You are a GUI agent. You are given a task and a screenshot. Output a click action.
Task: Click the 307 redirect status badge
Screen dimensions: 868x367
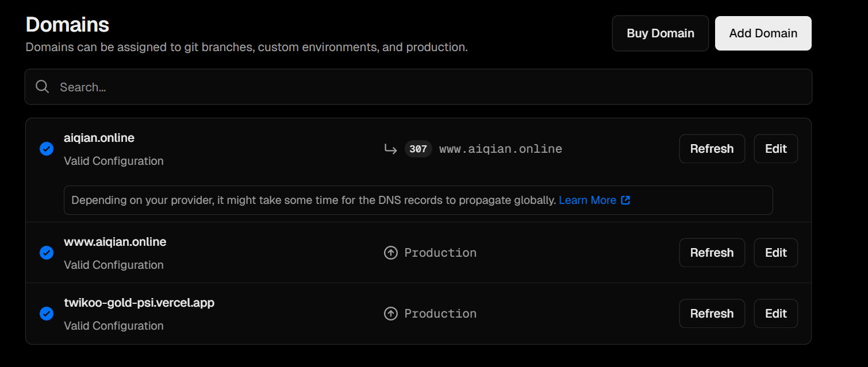[x=418, y=149]
